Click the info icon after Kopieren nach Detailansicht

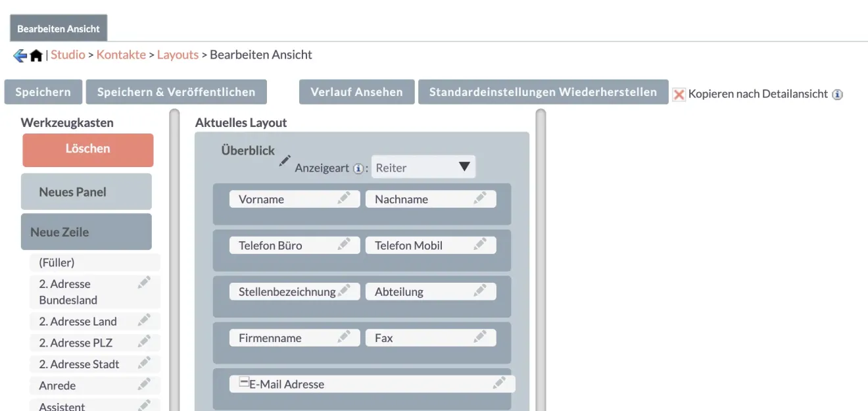[x=838, y=94]
